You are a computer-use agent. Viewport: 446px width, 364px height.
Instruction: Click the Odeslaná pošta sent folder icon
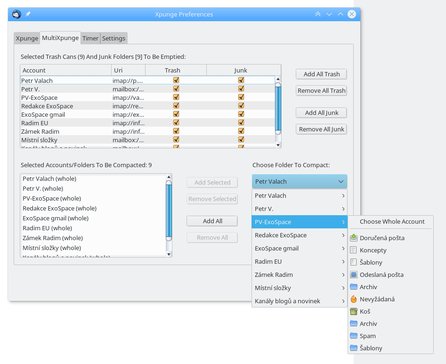(x=354, y=275)
